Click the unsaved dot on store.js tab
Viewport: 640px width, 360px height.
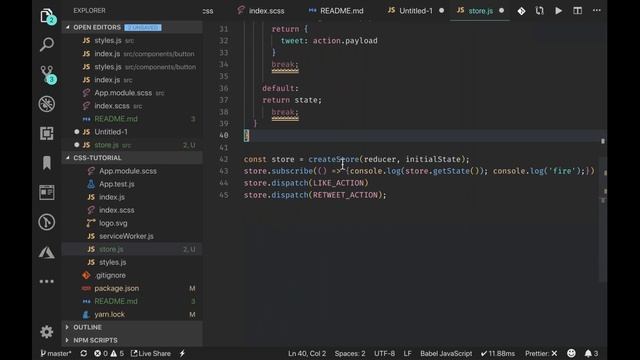tap(502, 11)
